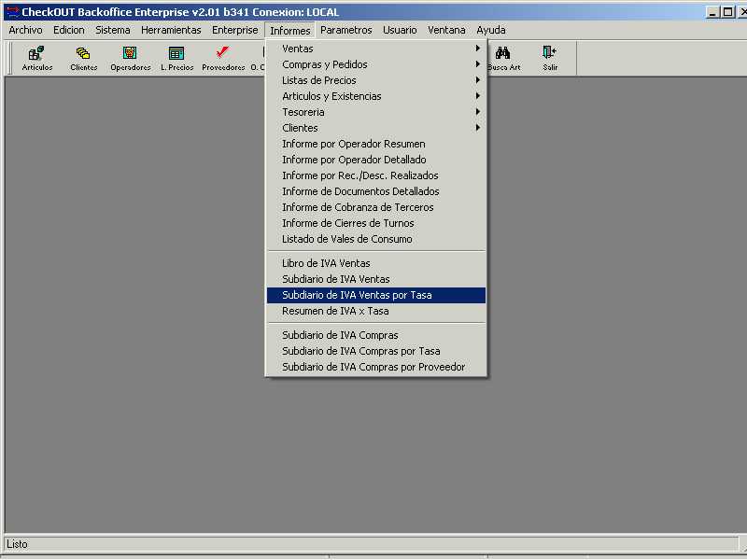Open the Proveedores toolbar icon

223,58
